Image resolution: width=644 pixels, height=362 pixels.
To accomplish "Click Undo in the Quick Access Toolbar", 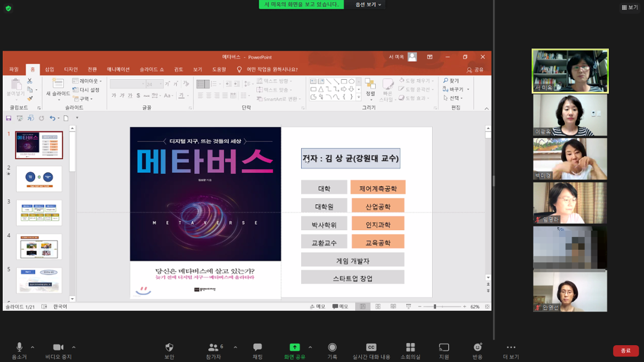I will pos(53,118).
